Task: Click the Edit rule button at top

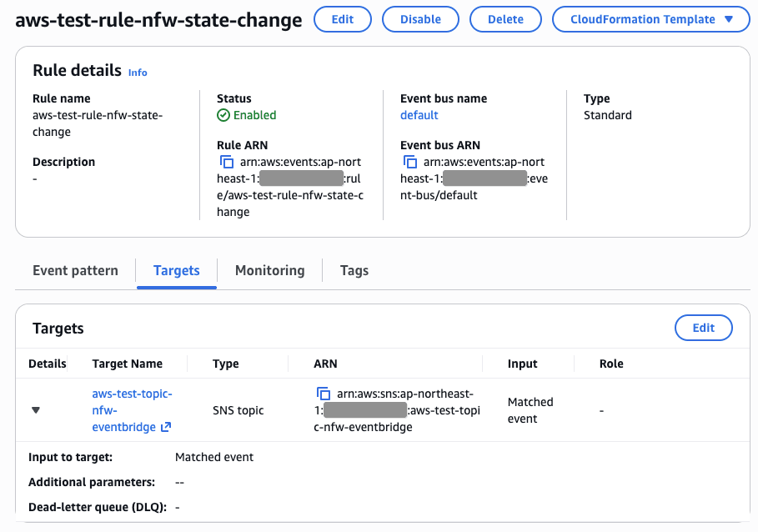Action: tap(343, 19)
